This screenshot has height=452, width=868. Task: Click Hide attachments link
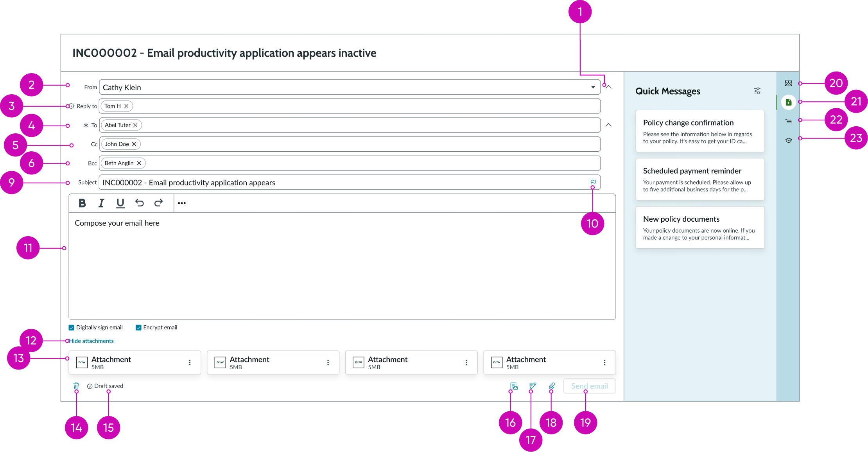(91, 341)
